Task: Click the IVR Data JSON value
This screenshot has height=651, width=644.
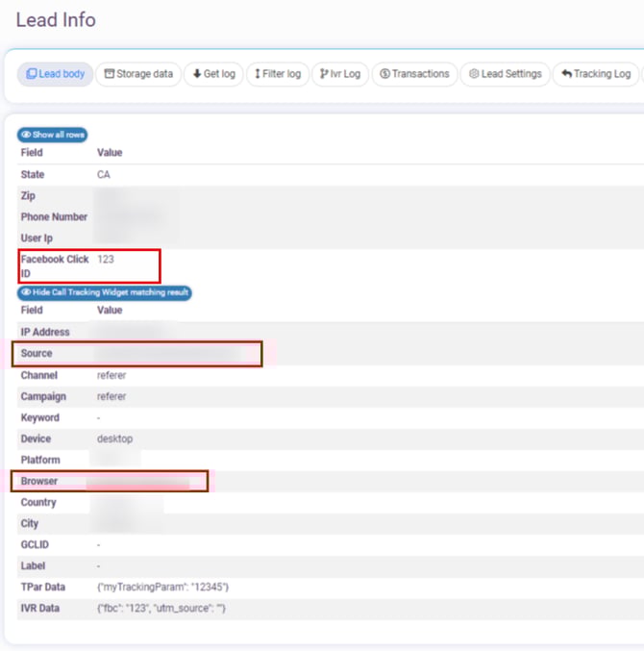Action: click(x=161, y=609)
